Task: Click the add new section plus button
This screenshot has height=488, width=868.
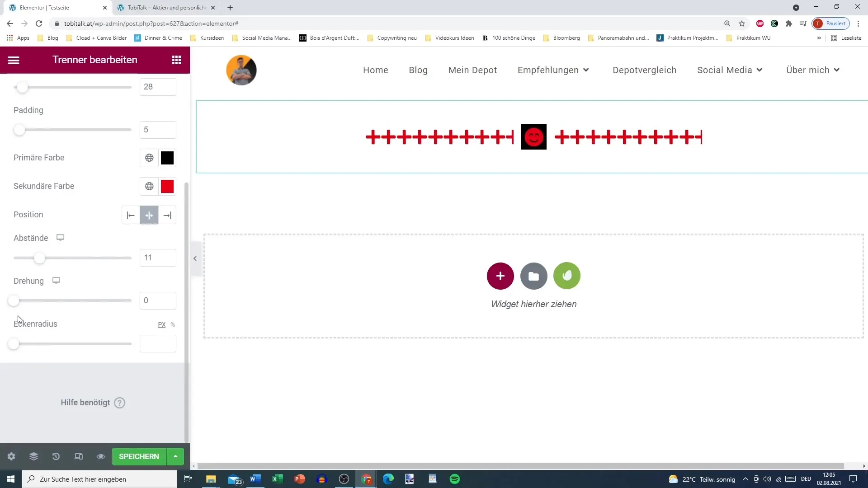Action: click(x=500, y=276)
